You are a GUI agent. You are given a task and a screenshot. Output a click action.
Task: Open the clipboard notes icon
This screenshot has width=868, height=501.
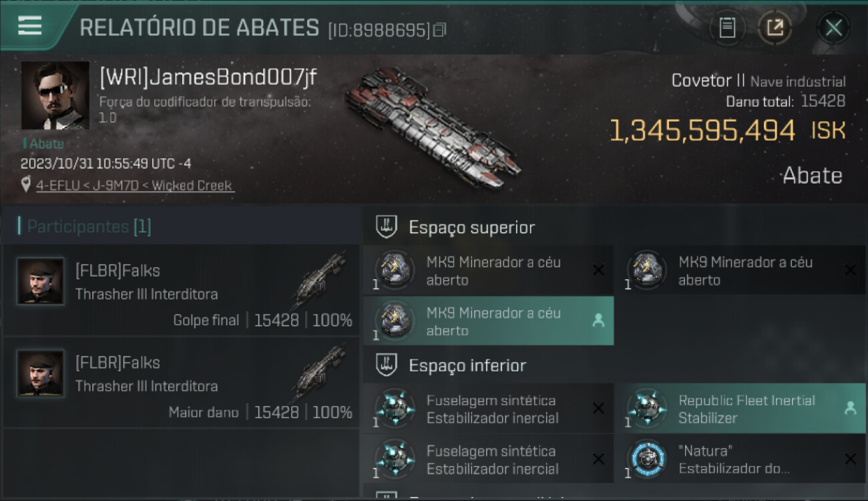[727, 27]
